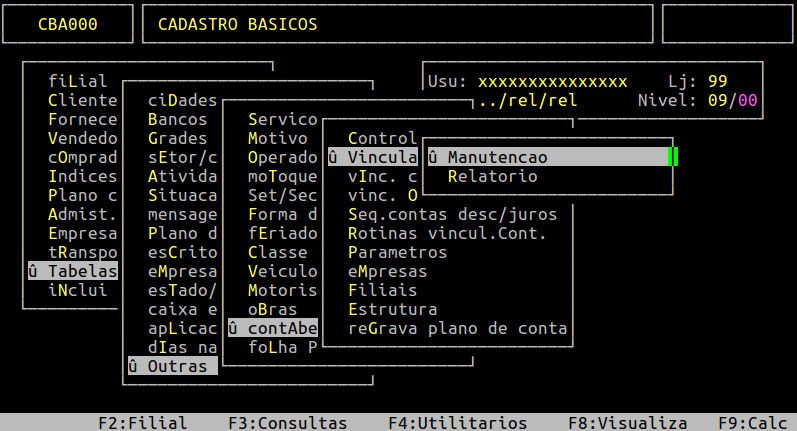Select the Parametros menu entry
Screen dimensions: 797x431
coord(397,252)
